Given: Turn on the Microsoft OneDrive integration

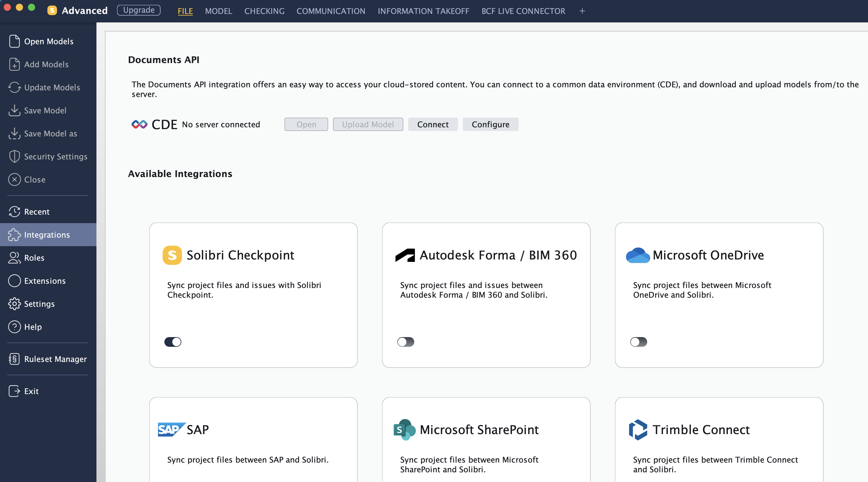Looking at the screenshot, I should pyautogui.click(x=638, y=342).
